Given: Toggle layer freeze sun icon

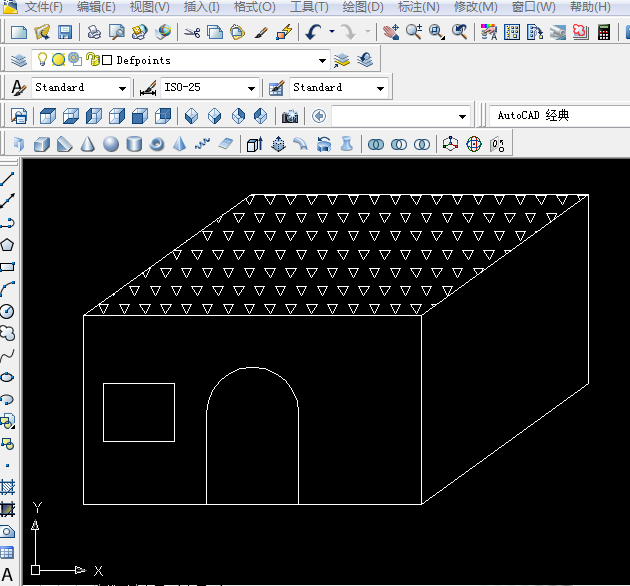Looking at the screenshot, I should 58,59.
